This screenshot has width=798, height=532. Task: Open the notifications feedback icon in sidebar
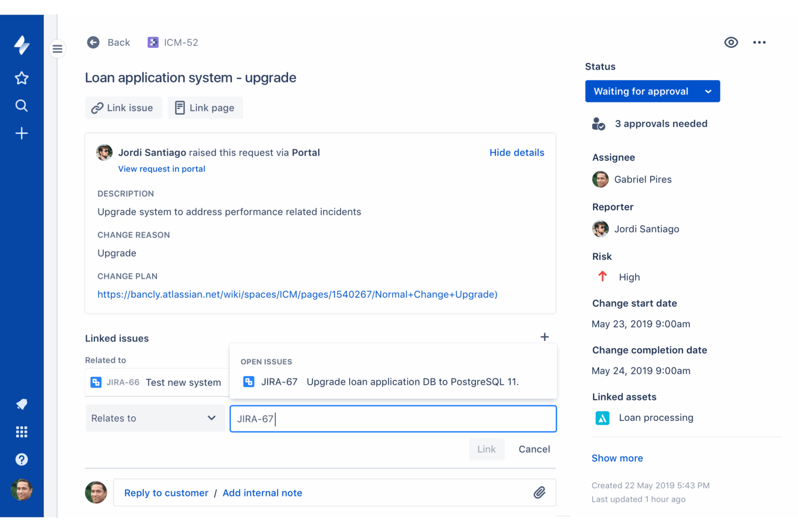click(x=22, y=404)
